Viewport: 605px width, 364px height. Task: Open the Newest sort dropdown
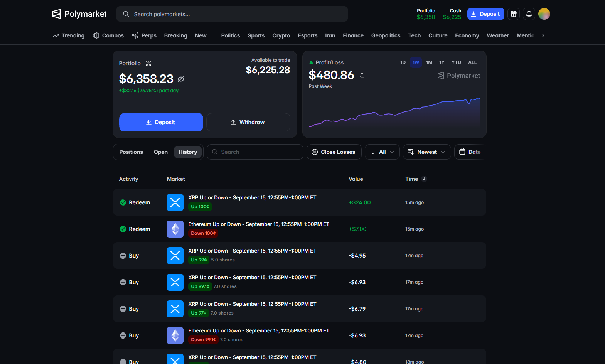[x=427, y=152]
